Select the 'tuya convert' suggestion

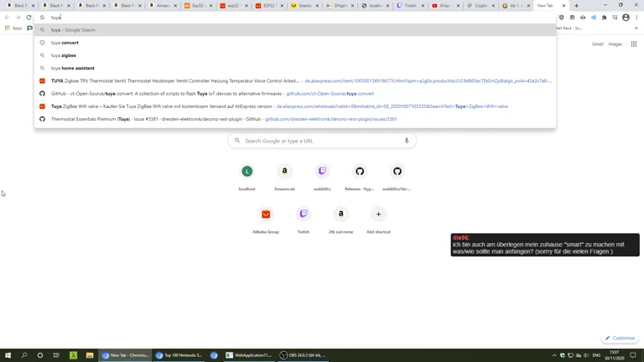[x=65, y=43]
